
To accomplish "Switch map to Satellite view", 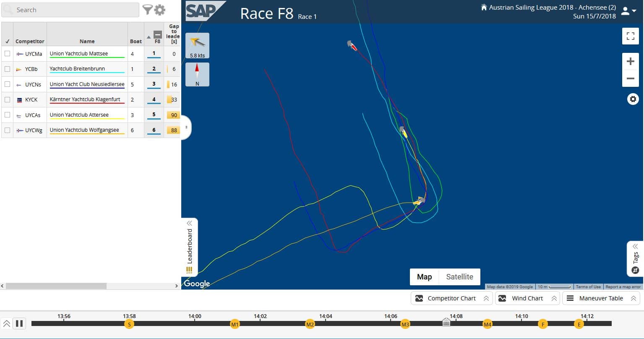I will point(459,277).
